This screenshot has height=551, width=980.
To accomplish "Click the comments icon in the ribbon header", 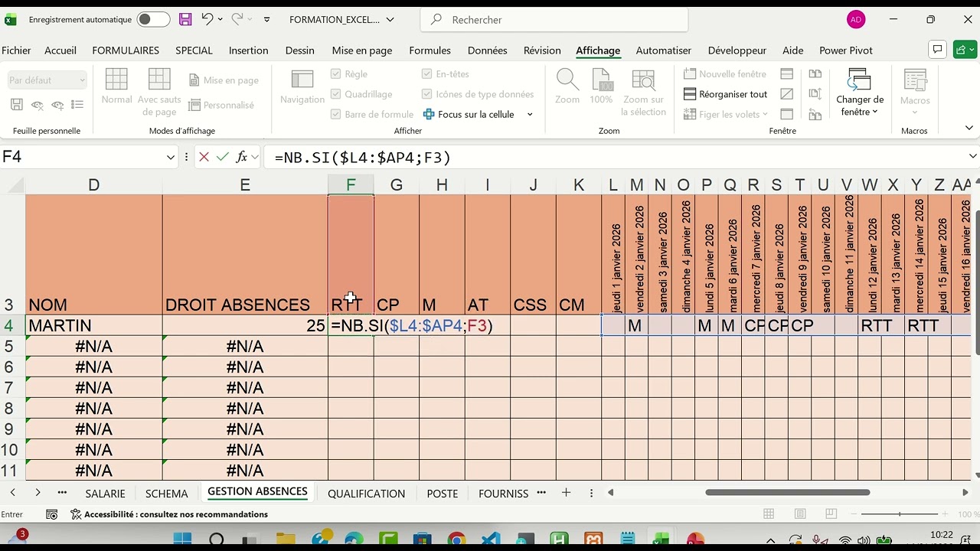I will [x=937, y=50].
